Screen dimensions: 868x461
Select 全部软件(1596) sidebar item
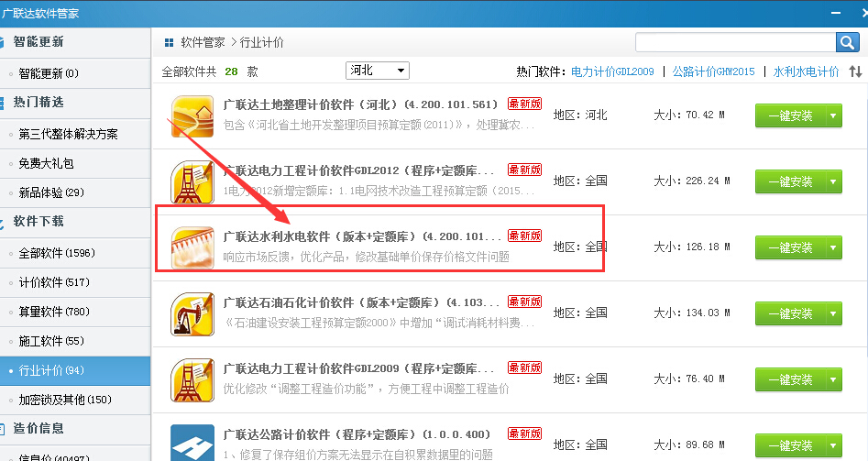pos(75,253)
